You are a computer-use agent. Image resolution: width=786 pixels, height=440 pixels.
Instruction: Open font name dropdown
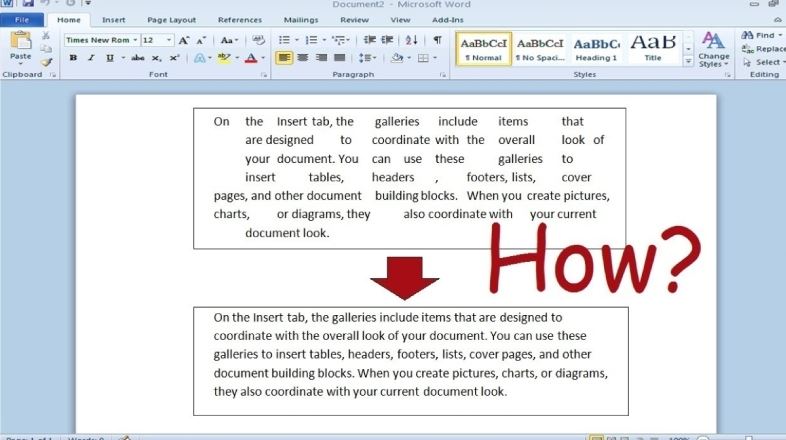(135, 40)
